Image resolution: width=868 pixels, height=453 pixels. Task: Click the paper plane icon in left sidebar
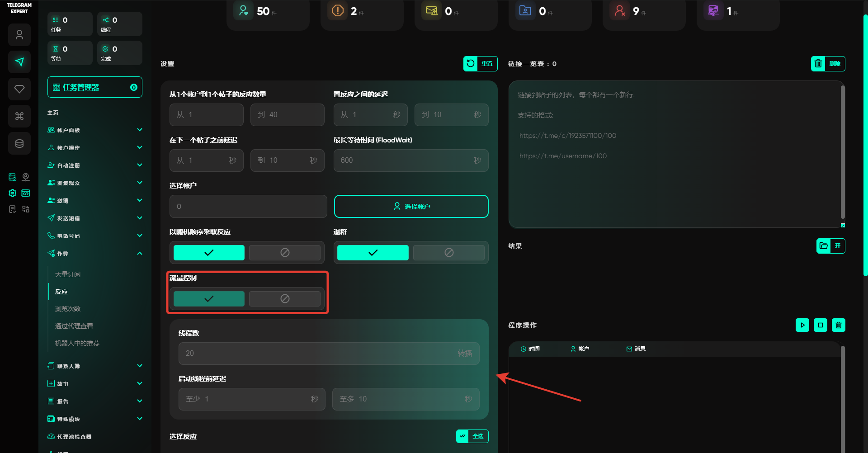tap(19, 62)
